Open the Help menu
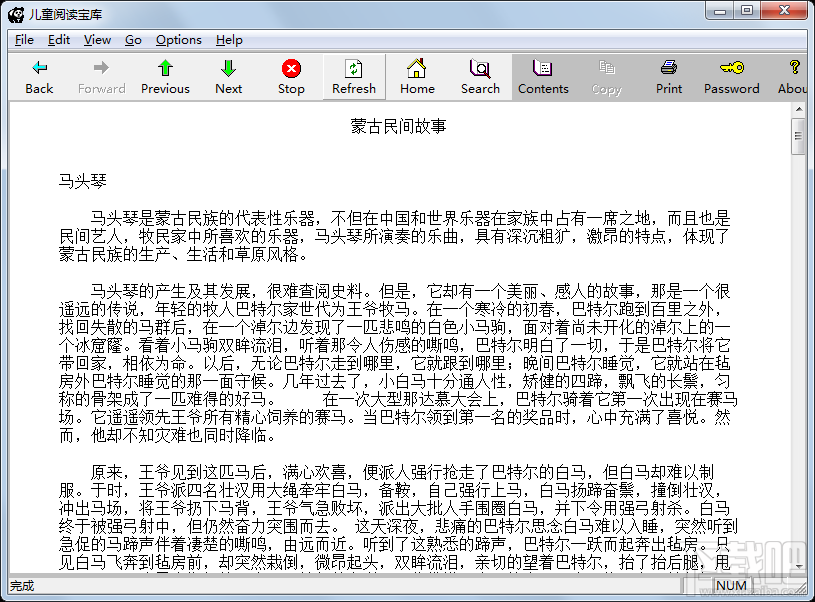Image resolution: width=815 pixels, height=602 pixels. (229, 40)
